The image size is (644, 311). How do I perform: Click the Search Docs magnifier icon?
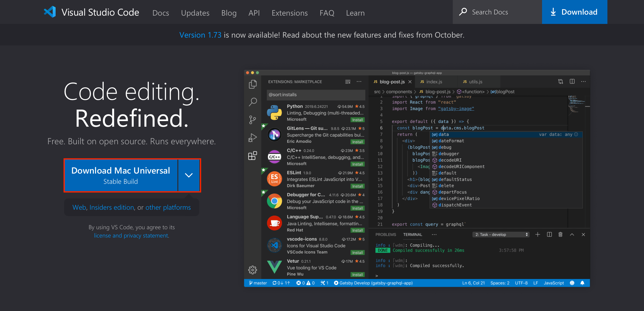pos(463,12)
